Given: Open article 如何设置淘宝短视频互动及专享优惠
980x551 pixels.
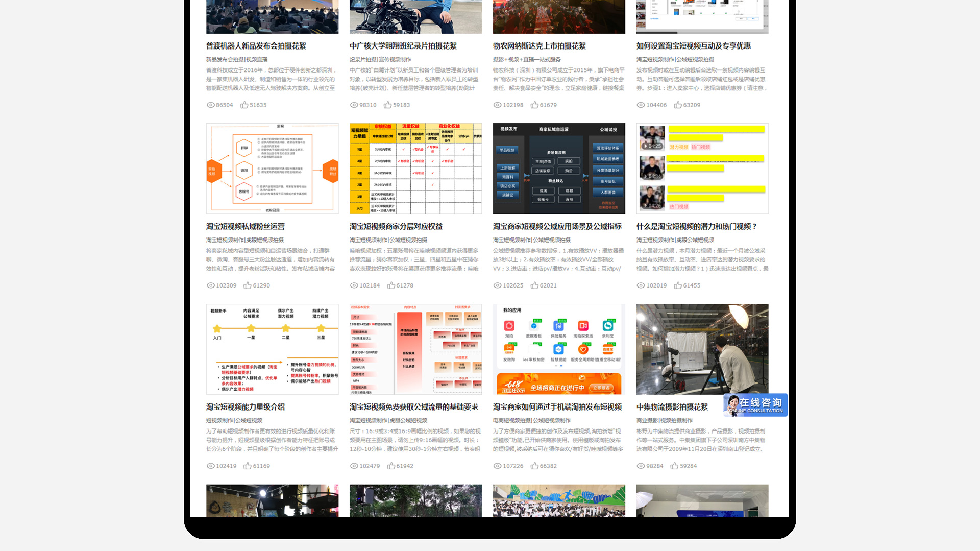Looking at the screenshot, I should pos(694,46).
